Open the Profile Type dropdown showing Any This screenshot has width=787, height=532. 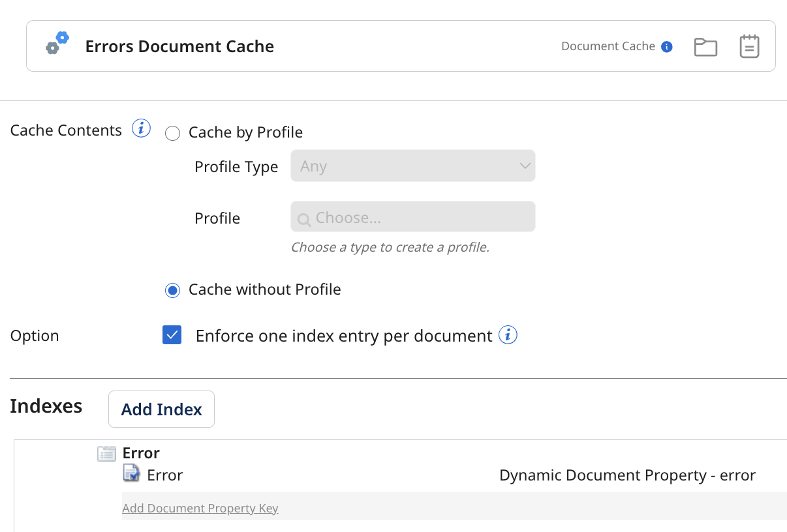[x=412, y=166]
